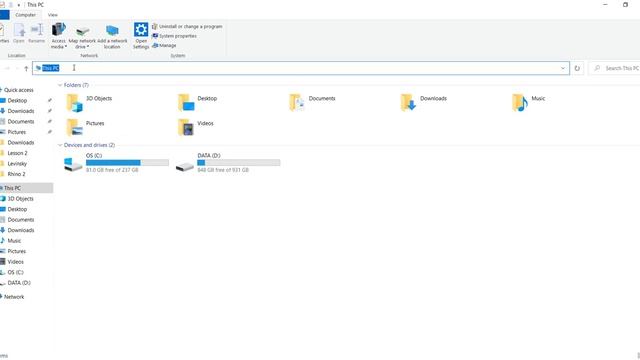The image size is (640, 360).
Task: Collapse the Folders (7) group
Action: 60,85
